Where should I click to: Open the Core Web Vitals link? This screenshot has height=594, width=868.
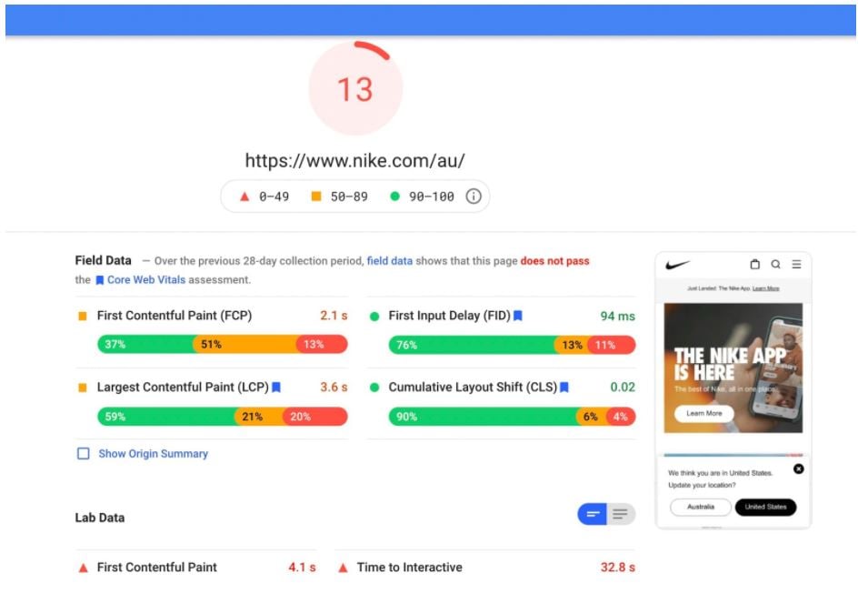[146, 280]
